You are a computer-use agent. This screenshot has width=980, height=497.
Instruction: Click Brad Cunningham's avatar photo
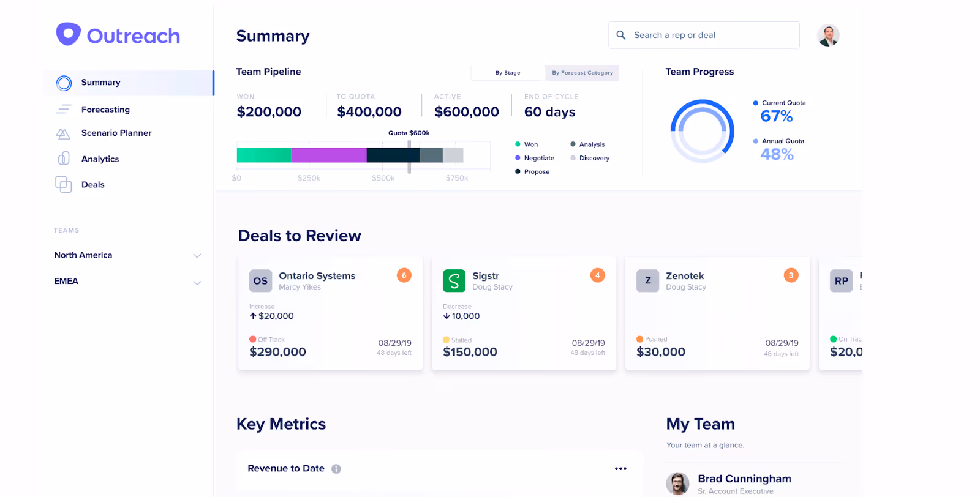pos(677,484)
